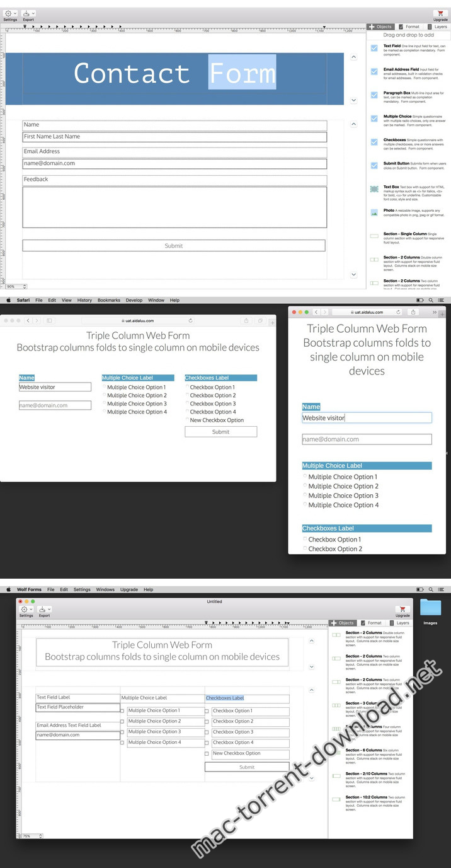Select Multiple Choice Option 1 in wide Safari window
The height and width of the screenshot is (868, 451).
tap(105, 387)
